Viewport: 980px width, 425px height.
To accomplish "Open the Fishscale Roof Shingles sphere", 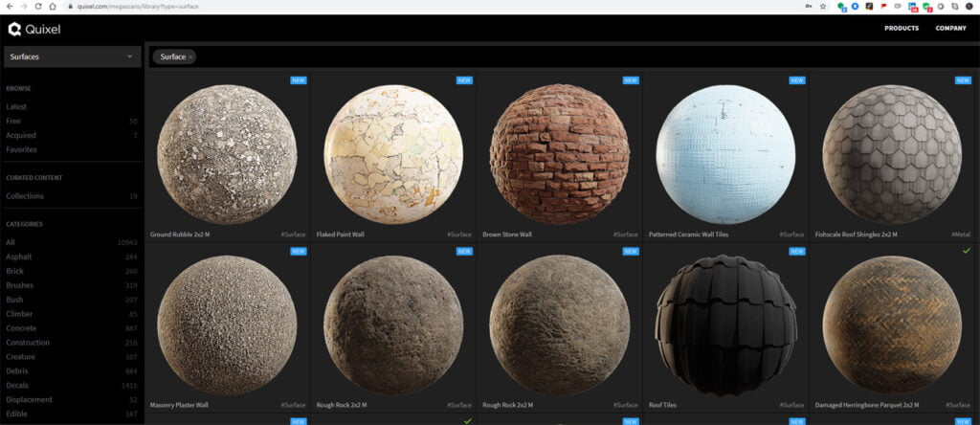I will click(x=892, y=154).
